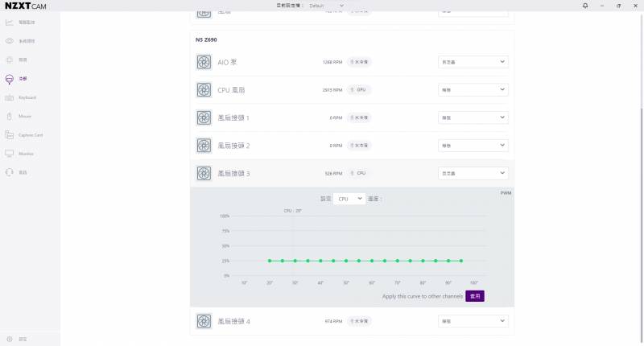Open the Mouse section icon

[9, 116]
